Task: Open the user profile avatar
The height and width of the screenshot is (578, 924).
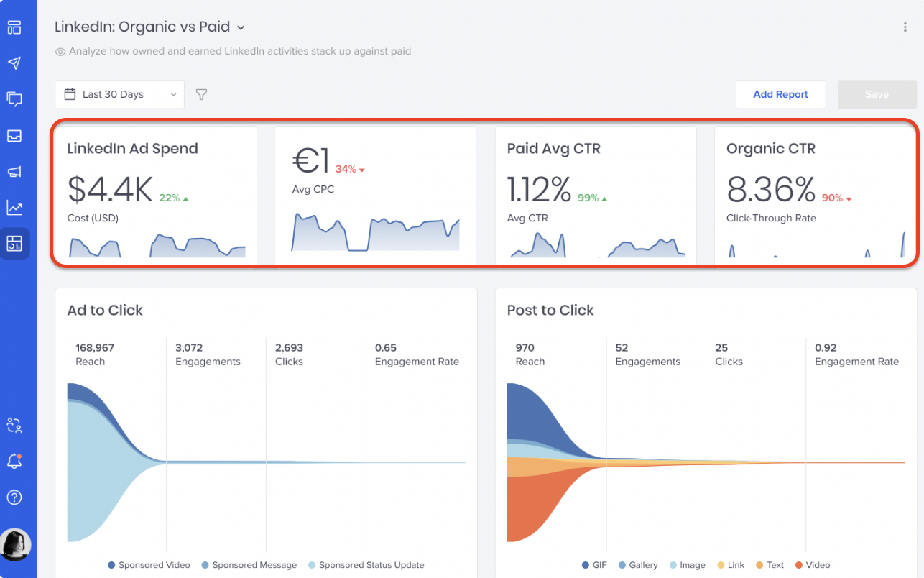Action: tap(15, 544)
